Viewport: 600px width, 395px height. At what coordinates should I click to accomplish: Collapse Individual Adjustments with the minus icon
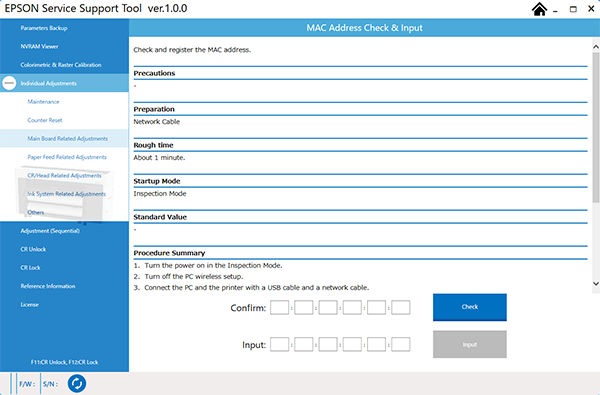click(x=9, y=83)
